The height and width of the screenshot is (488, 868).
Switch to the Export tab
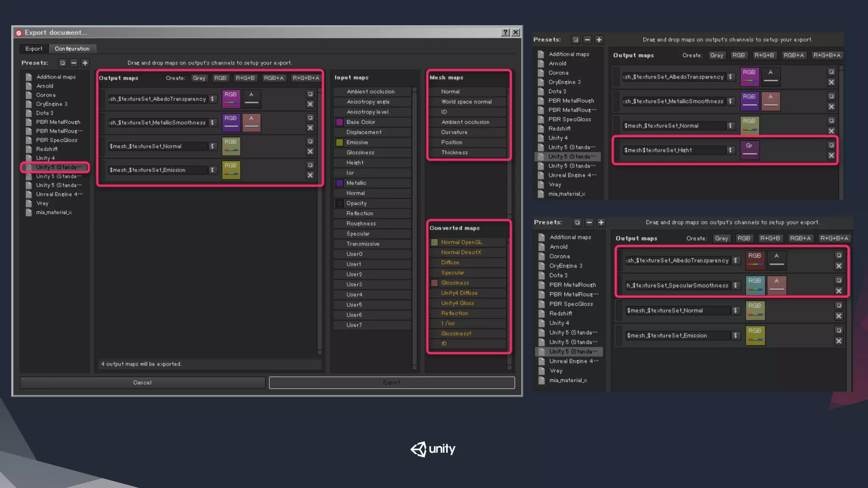pyautogui.click(x=34, y=49)
